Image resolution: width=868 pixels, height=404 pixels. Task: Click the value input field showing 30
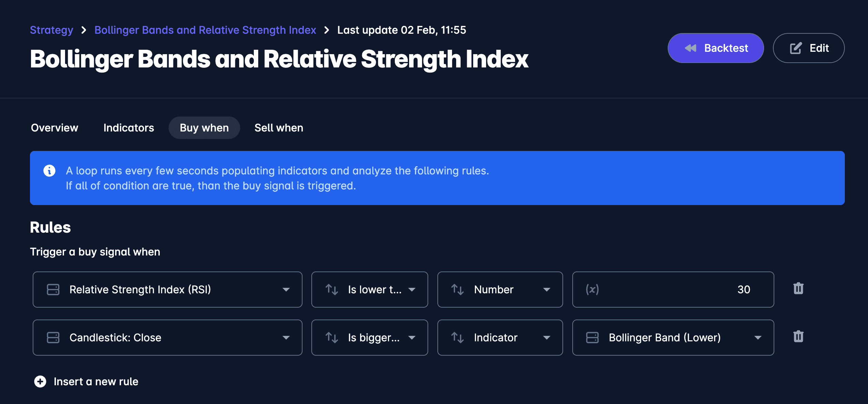(673, 290)
